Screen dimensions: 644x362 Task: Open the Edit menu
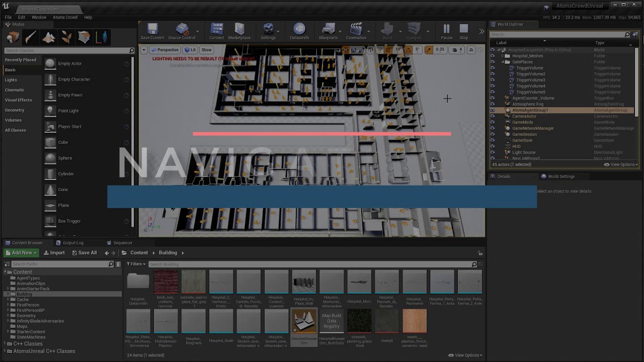[22, 17]
